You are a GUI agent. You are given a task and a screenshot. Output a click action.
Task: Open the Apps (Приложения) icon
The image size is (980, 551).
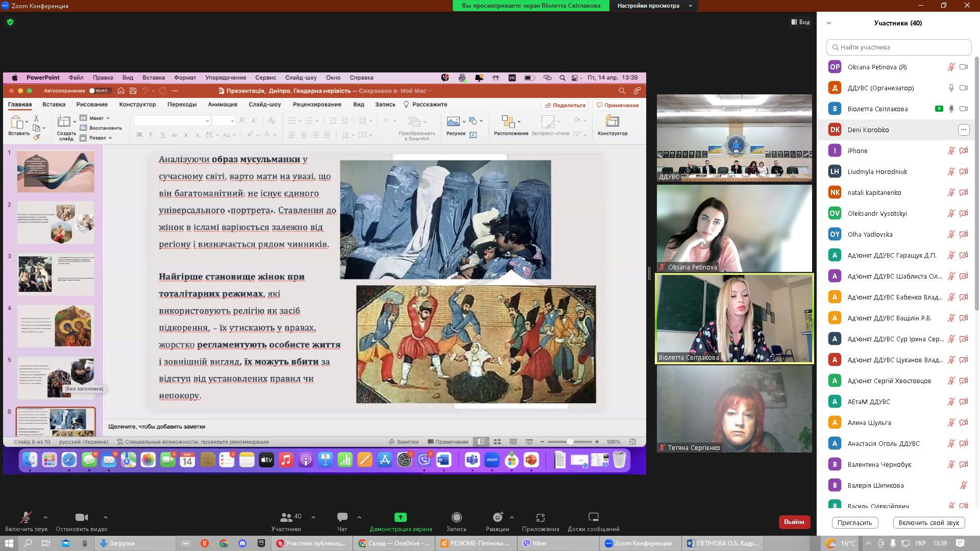click(541, 518)
